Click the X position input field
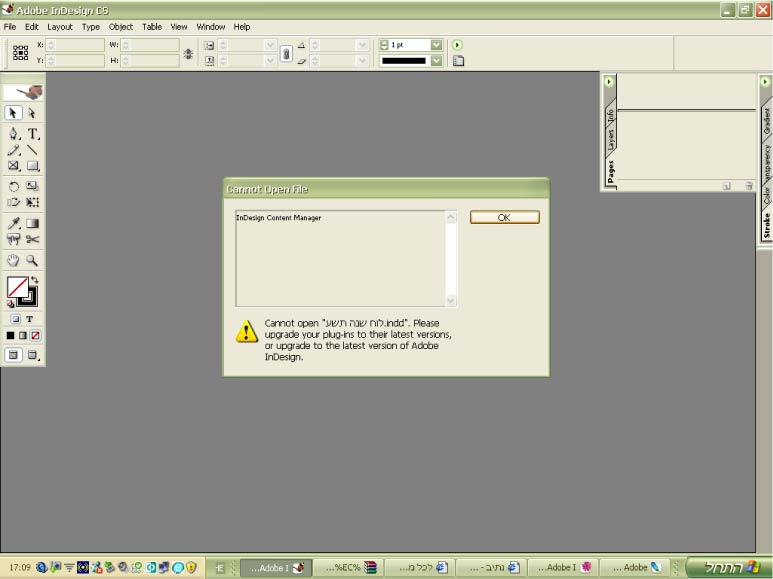773x579 pixels. (x=75, y=45)
